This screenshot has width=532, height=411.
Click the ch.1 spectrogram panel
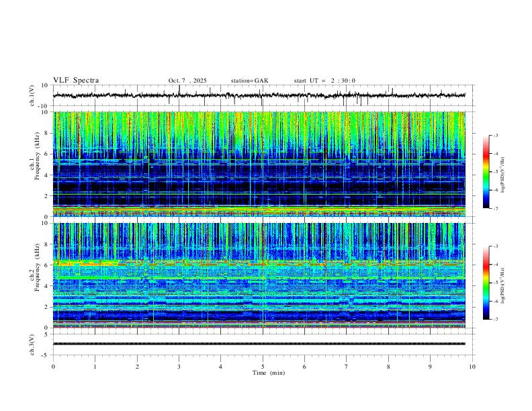click(x=259, y=164)
